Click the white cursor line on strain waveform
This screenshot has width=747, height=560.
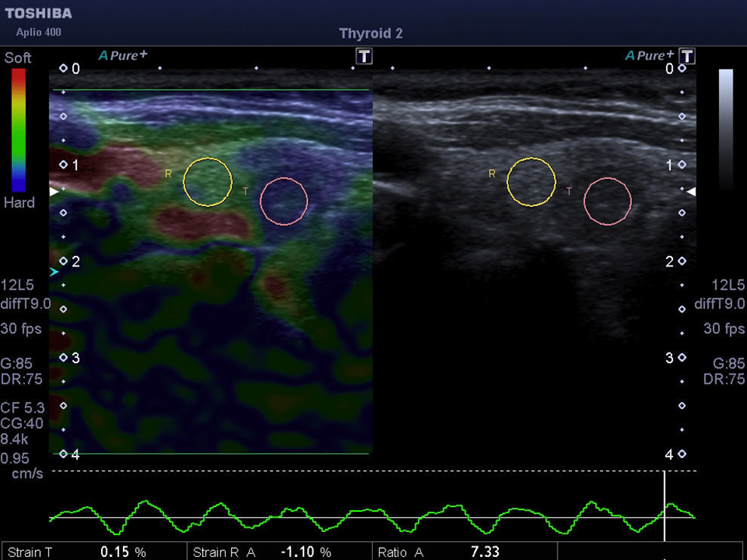click(x=664, y=506)
